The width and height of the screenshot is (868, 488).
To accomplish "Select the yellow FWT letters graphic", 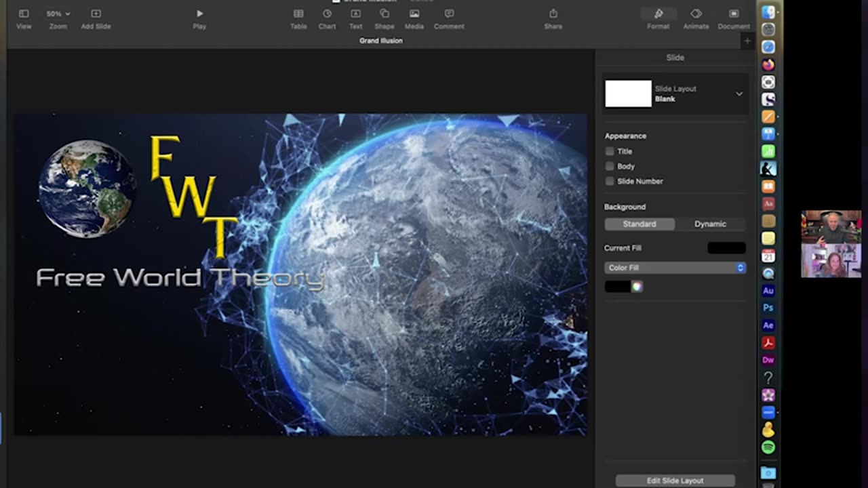I will (193, 197).
